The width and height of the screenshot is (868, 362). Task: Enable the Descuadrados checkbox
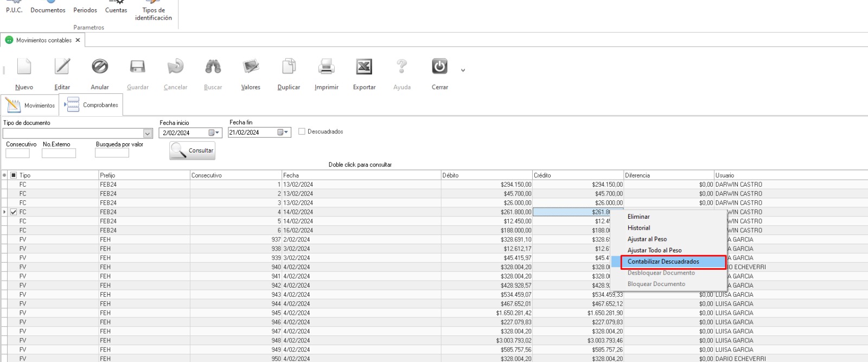(302, 131)
